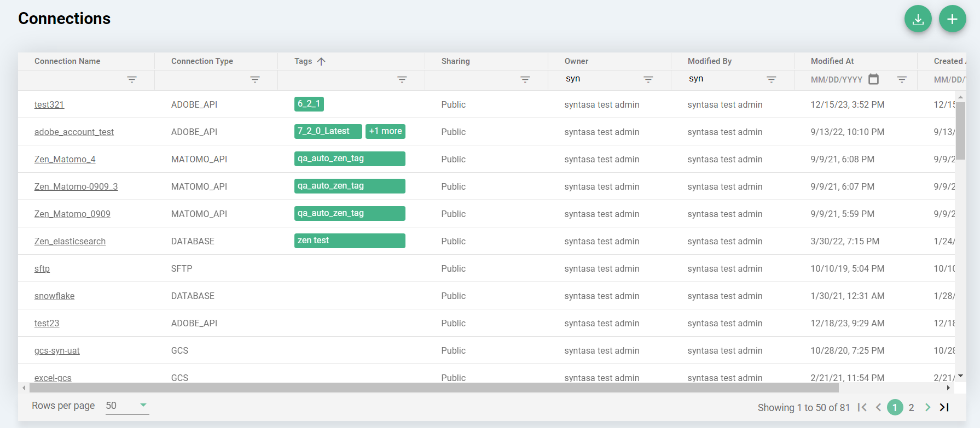This screenshot has width=980, height=428.
Task: Open the adobe_account_test connection link
Action: coord(74,132)
